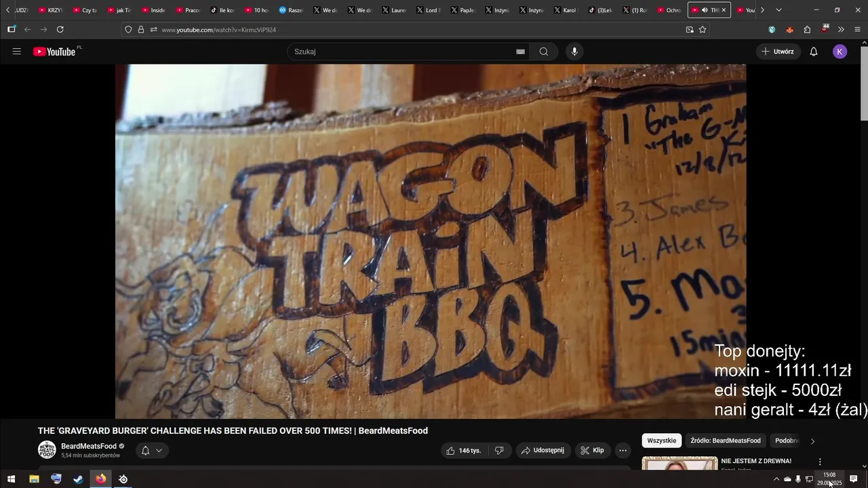
Task: Open File Explorer from taskbar
Action: pos(34,479)
